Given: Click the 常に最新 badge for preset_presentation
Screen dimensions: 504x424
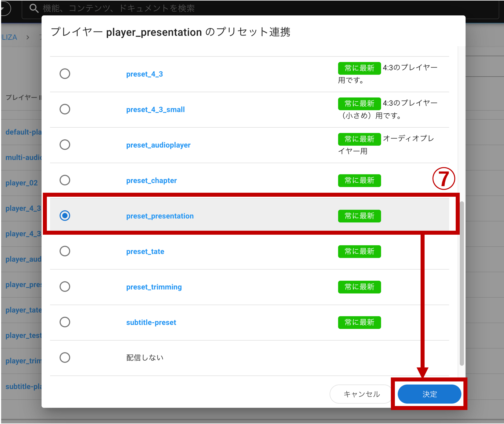Looking at the screenshot, I should pyautogui.click(x=359, y=216).
